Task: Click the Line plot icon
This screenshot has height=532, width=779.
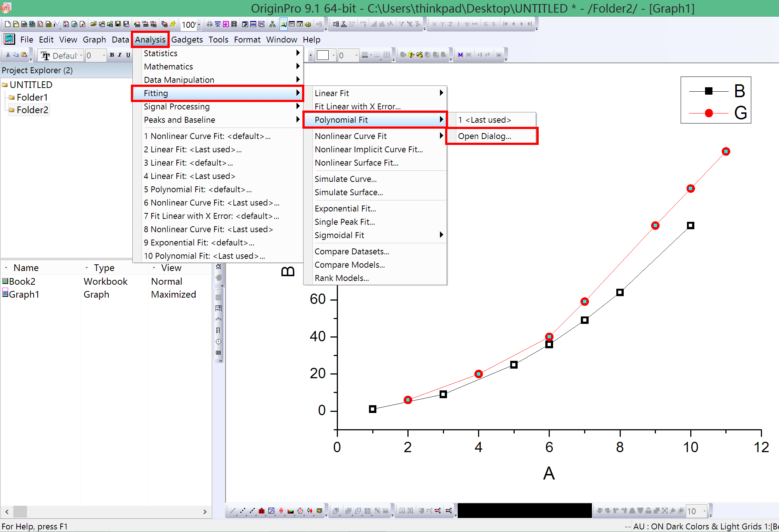Action: (233, 511)
